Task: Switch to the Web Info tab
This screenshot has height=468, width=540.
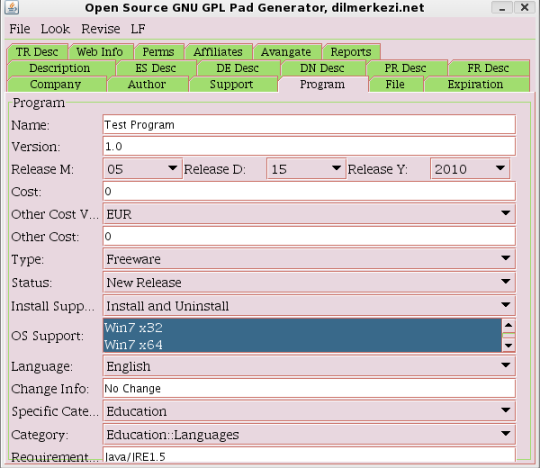Action: [x=100, y=52]
